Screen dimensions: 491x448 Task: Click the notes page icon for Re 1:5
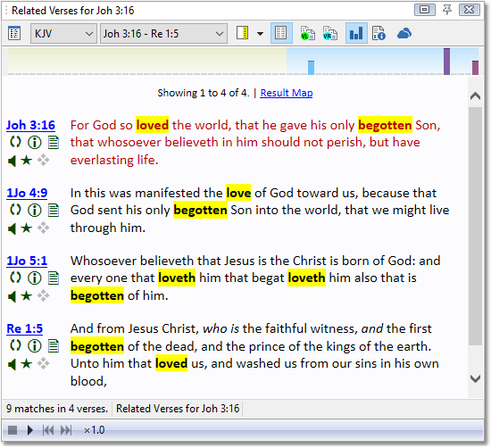tap(54, 346)
